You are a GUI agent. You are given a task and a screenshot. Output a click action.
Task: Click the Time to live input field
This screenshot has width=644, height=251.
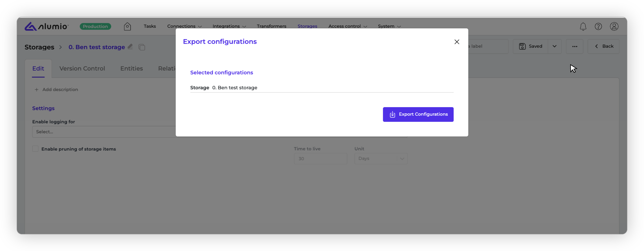[x=320, y=158]
